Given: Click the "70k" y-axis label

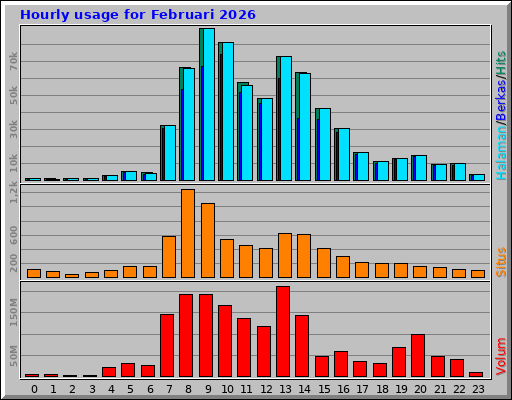Looking at the screenshot, I should tap(13, 61).
